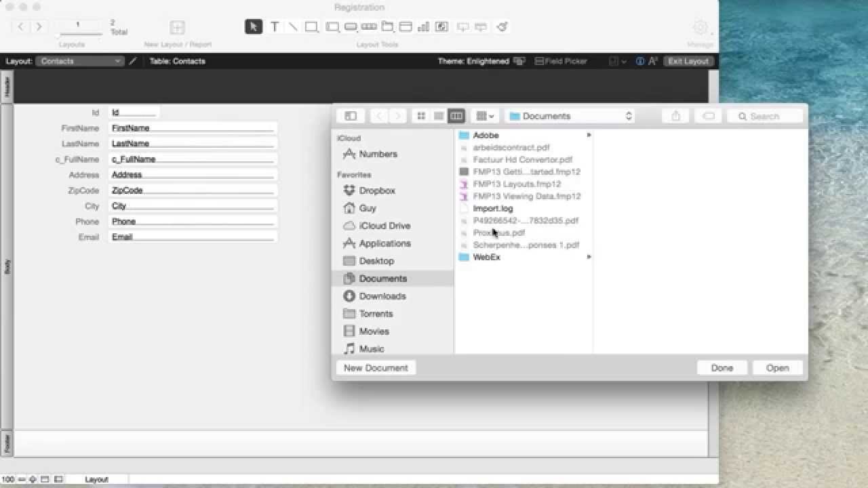Go to previous layout arrow
868x488 pixels.
tap(21, 26)
